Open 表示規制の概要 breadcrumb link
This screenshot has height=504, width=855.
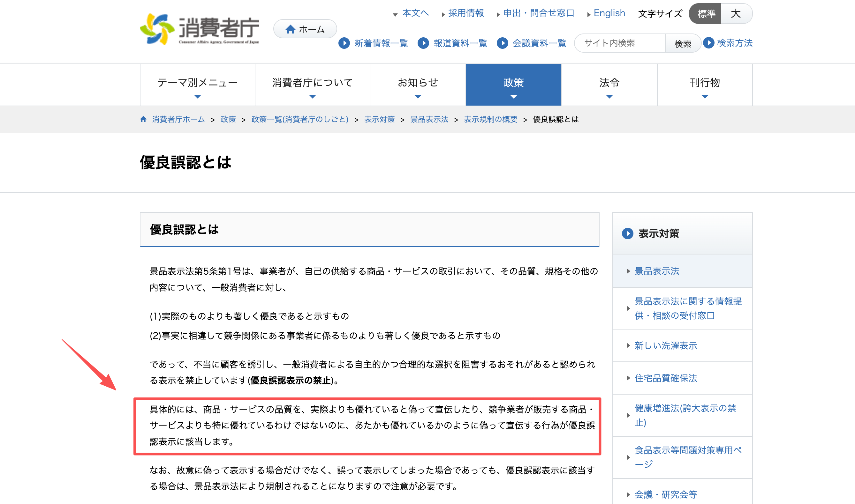(x=490, y=119)
